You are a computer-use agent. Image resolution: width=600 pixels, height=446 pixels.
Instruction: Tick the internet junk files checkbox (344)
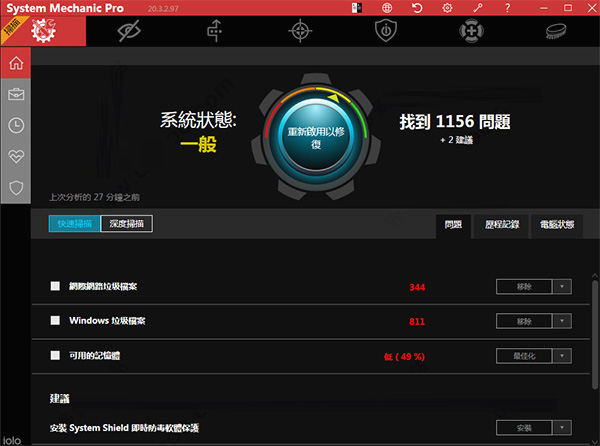(55, 286)
